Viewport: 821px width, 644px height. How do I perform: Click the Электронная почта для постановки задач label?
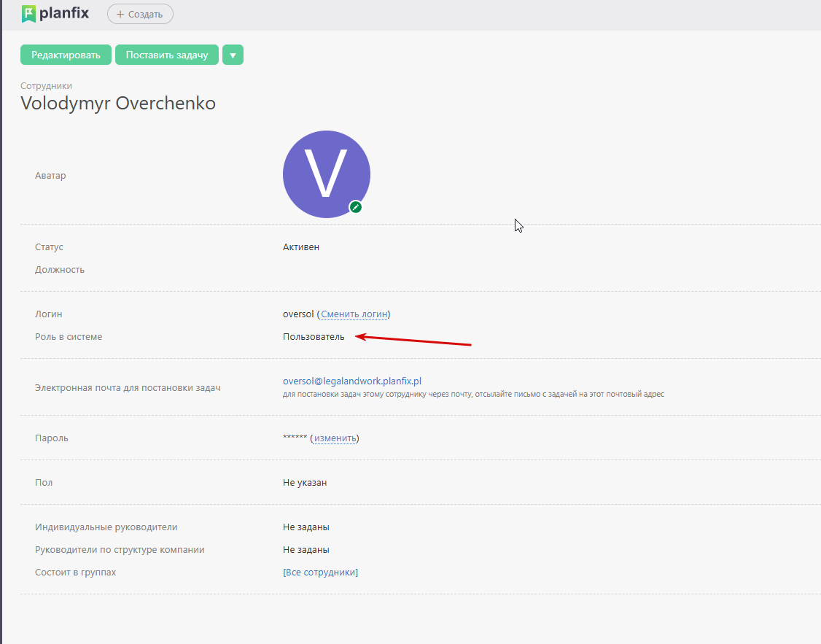pos(128,388)
